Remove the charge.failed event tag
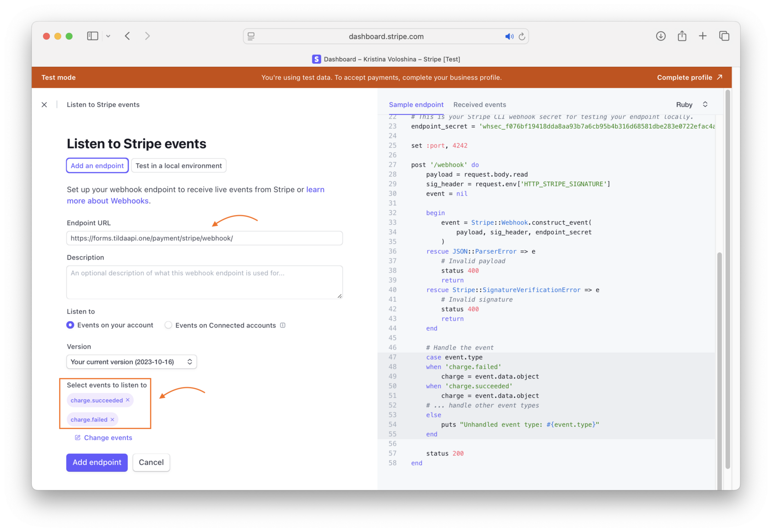772x532 pixels. 112,419
